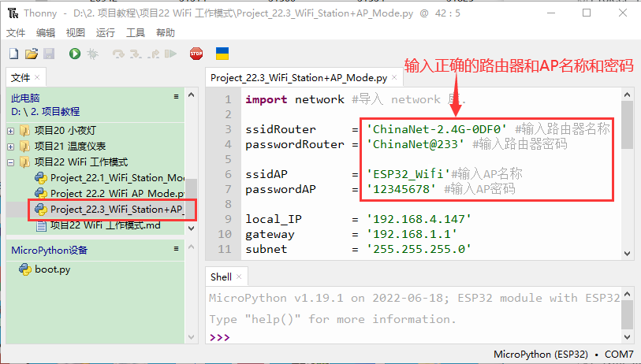The height and width of the screenshot is (364, 641).
Task: Select Project_22.1_WiFi_Station_Mode file
Action: pos(117,178)
